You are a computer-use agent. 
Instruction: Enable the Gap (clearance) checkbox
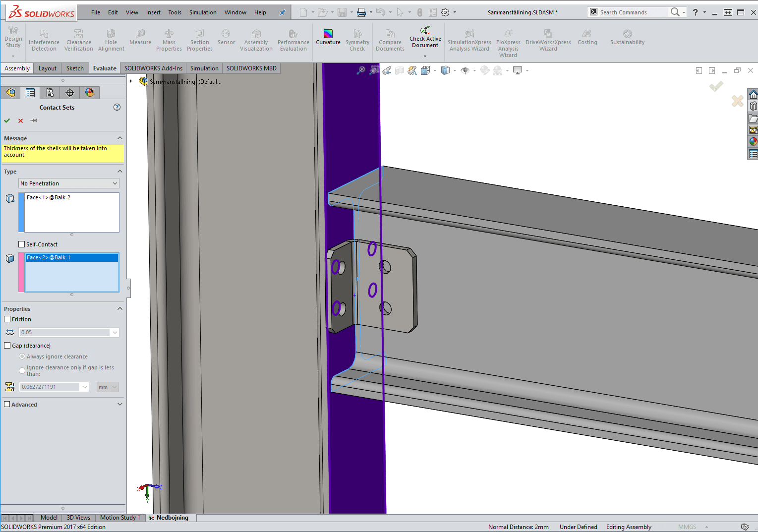tap(7, 346)
